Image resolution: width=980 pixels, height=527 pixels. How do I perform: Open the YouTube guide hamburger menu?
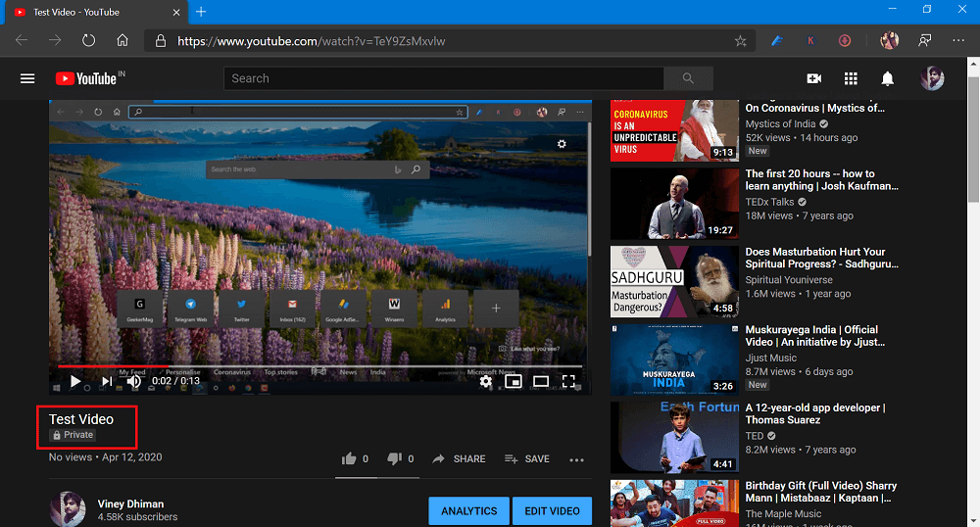27,78
